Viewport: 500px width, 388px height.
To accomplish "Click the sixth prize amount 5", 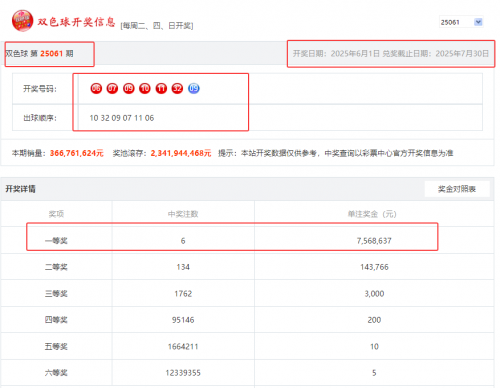I will (x=374, y=373).
